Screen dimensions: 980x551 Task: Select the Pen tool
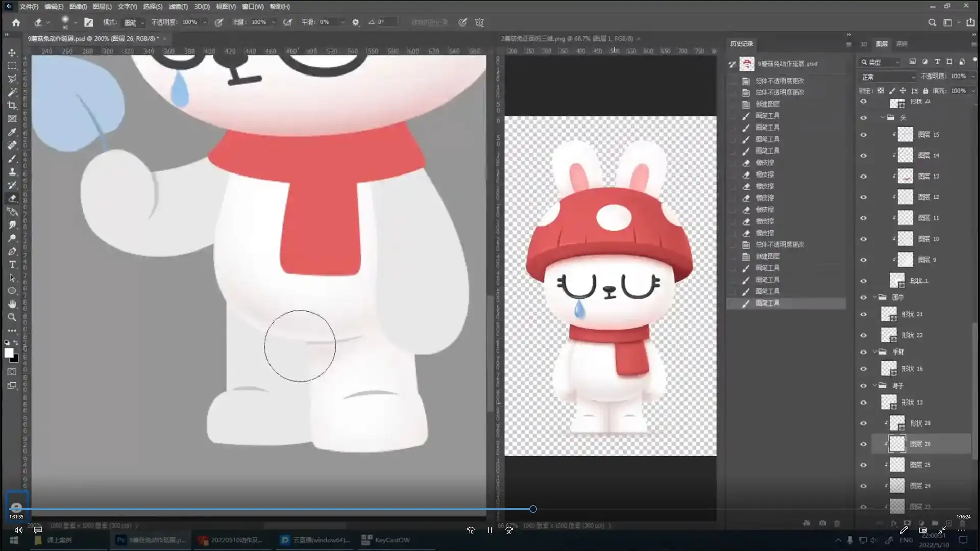tap(12, 251)
